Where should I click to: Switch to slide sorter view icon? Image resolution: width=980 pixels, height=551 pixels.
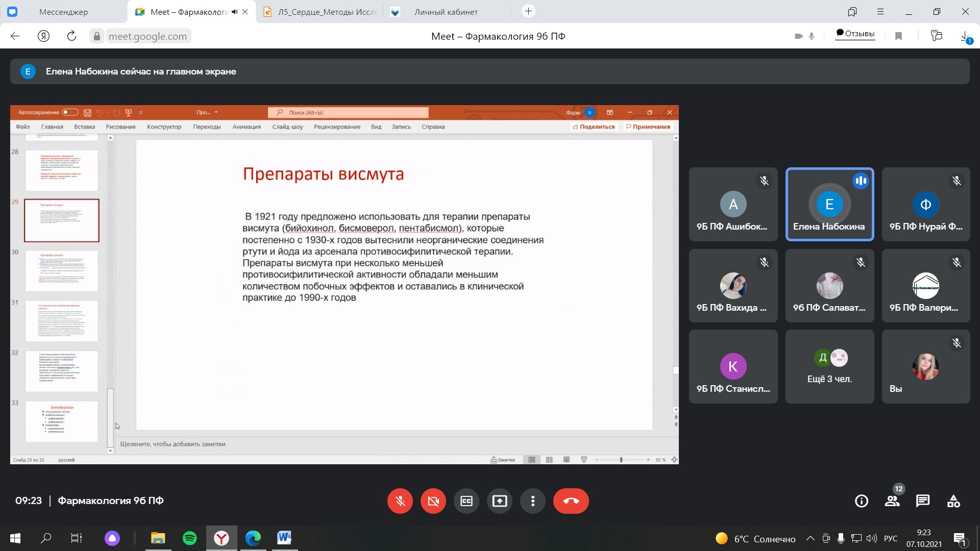coord(549,460)
